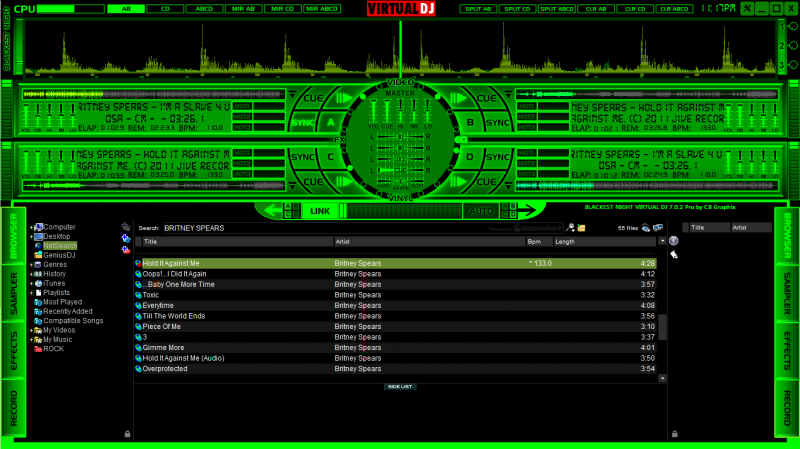Click the SPLIT ABCD button

[x=557, y=9]
